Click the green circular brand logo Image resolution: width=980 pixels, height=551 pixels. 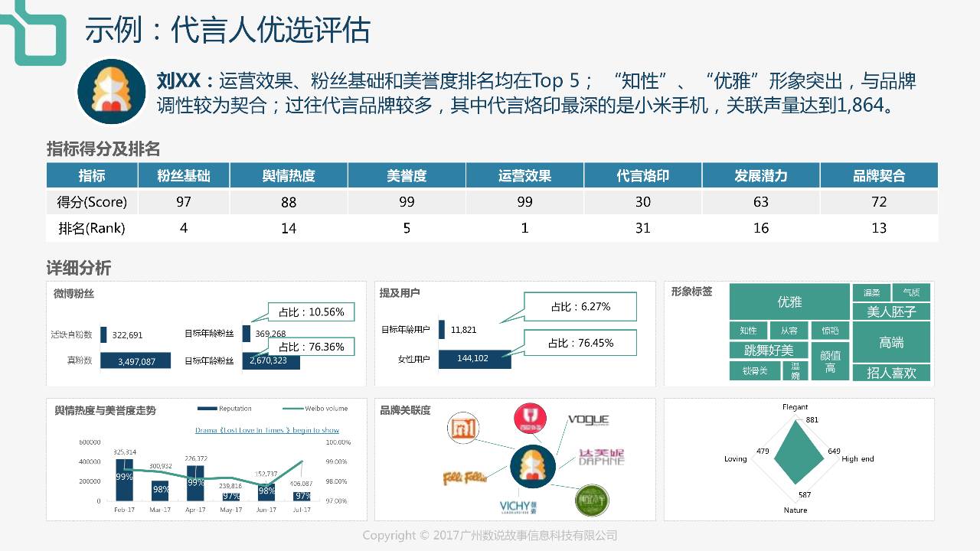(x=591, y=500)
